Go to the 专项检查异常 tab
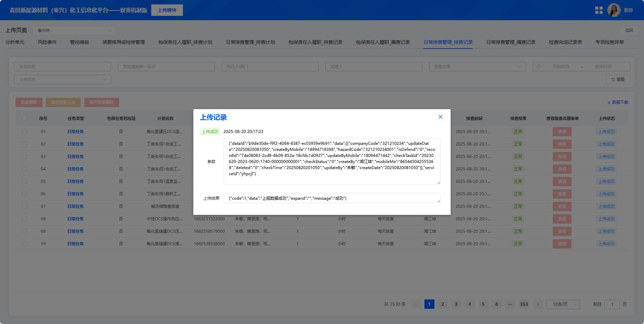Screen dimensions: 644x324 (x=609, y=42)
